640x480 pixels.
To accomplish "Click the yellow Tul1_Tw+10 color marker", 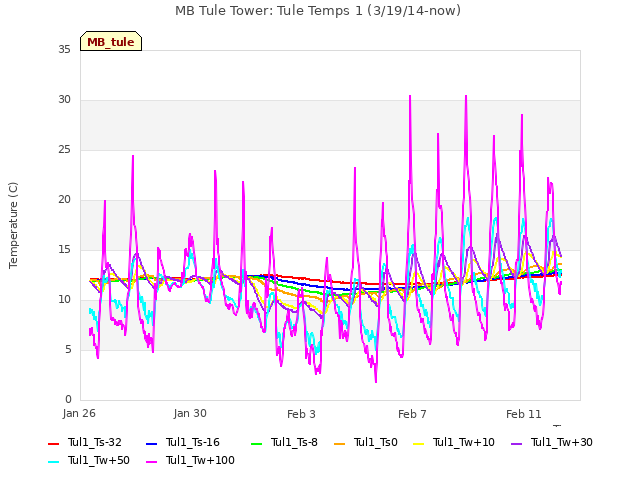I will pyautogui.click(x=419, y=444).
